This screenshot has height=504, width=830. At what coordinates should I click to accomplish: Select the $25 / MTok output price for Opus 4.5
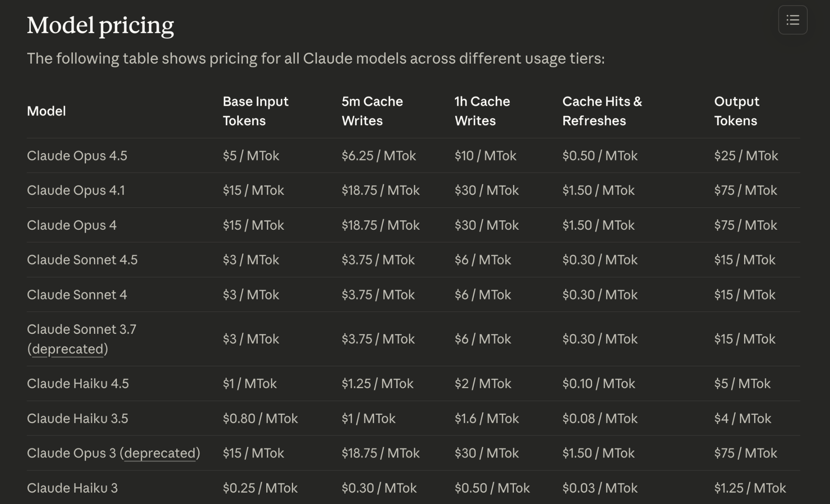pyautogui.click(x=746, y=156)
